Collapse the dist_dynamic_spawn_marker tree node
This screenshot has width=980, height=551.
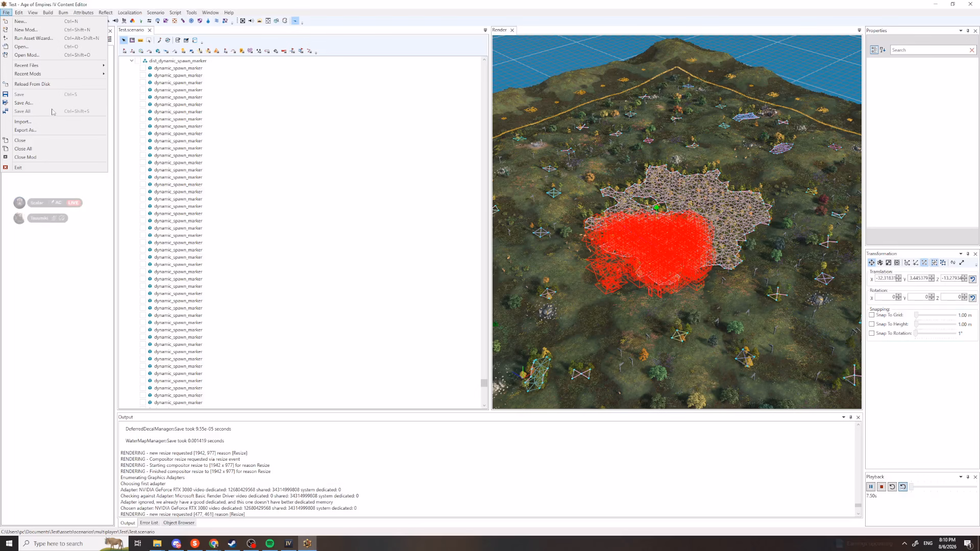click(x=132, y=61)
